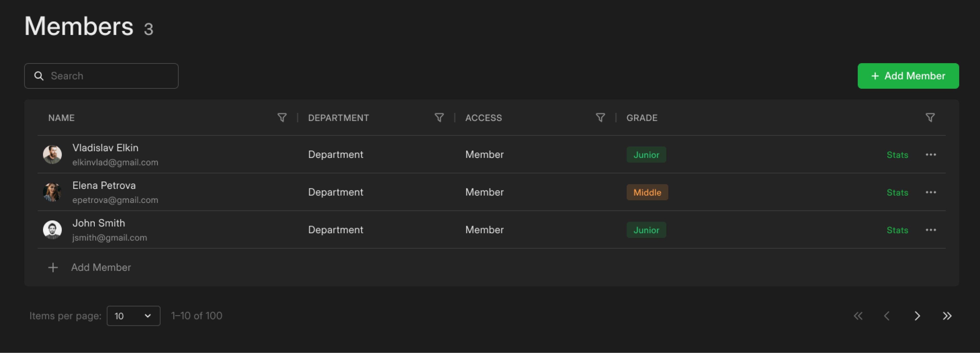Click the Name column filter icon

[282, 118]
